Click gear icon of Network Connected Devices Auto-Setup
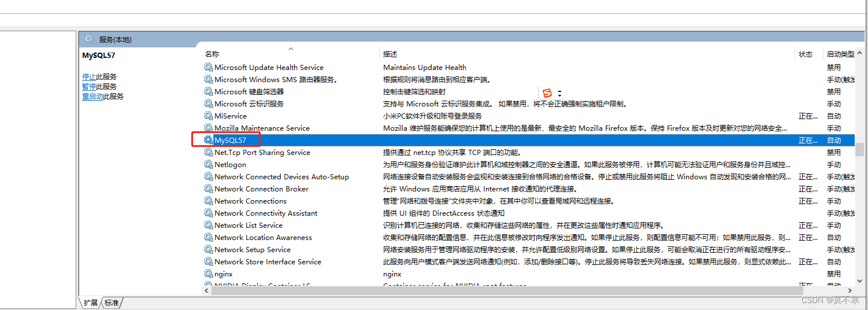Screen dimensions: 868x310 [209, 176]
